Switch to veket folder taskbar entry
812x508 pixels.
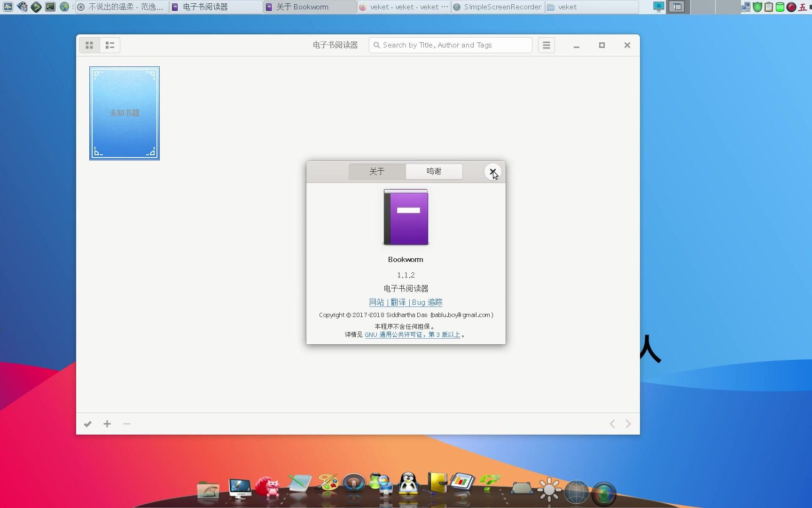point(592,7)
